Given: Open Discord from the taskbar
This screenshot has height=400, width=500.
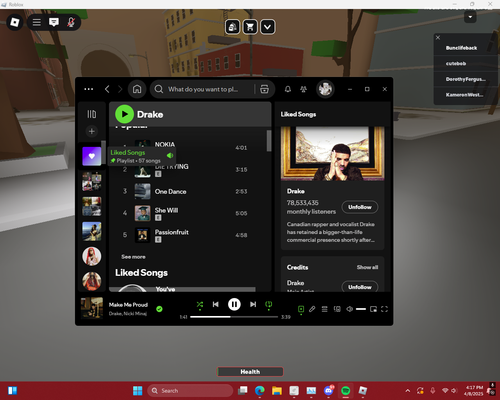Looking at the screenshot, I should (x=329, y=391).
